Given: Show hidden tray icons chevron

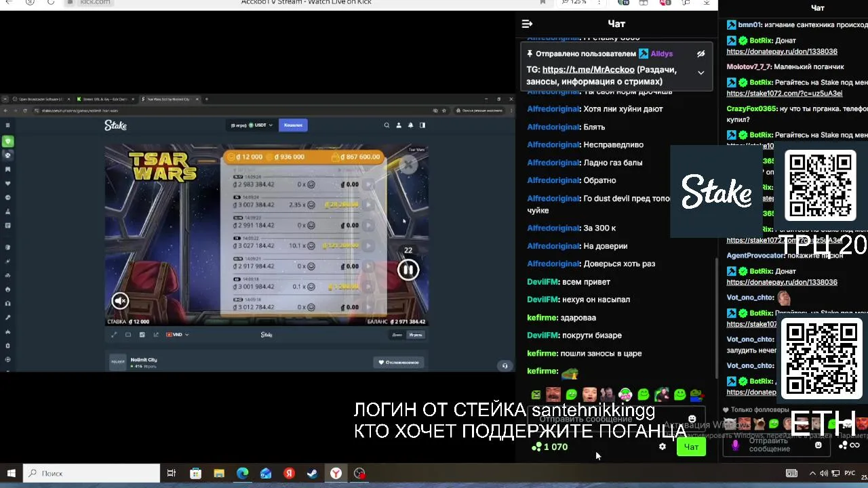Looking at the screenshot, I should click(812, 473).
